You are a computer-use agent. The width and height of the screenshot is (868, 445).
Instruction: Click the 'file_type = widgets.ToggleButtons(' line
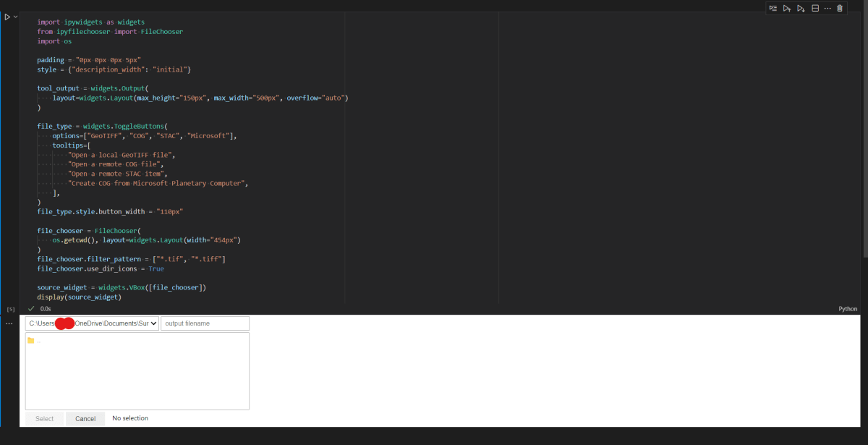(x=102, y=126)
